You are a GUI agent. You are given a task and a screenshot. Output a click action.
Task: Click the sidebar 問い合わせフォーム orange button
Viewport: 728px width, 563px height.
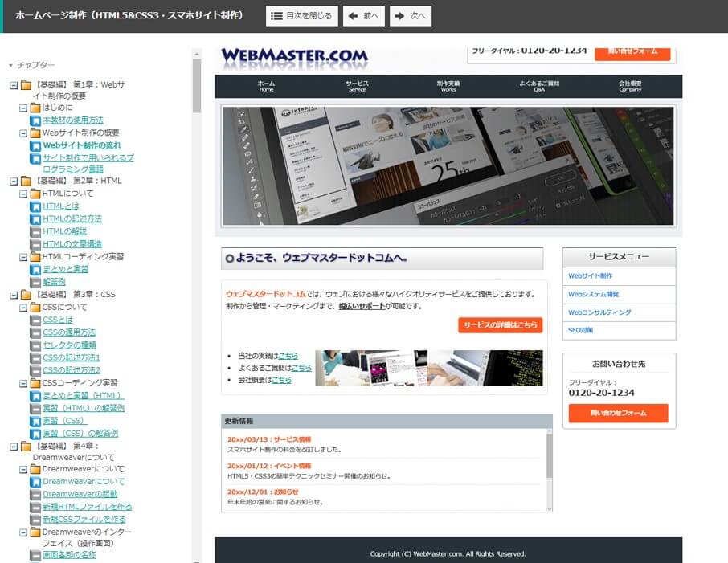pos(618,413)
